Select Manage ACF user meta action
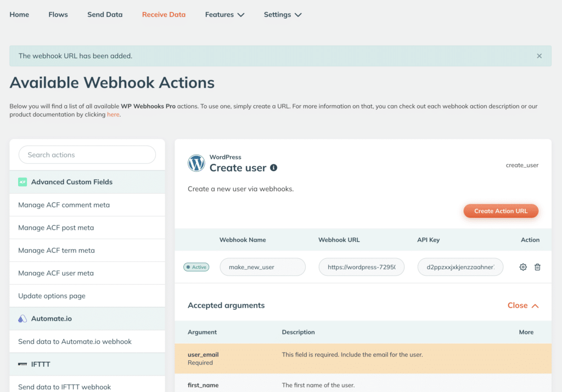Screen dimensions: 562x392 point(87,273)
